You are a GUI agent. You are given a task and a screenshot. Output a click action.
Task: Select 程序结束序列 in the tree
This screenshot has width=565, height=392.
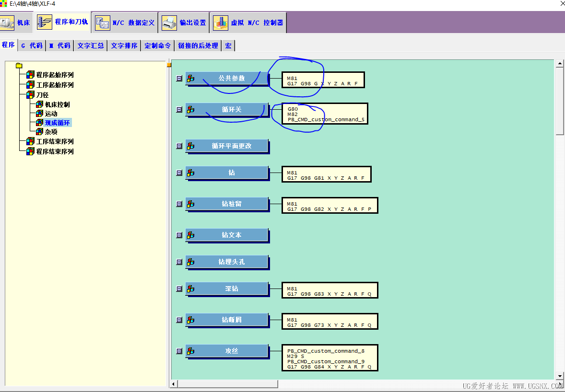click(x=55, y=151)
